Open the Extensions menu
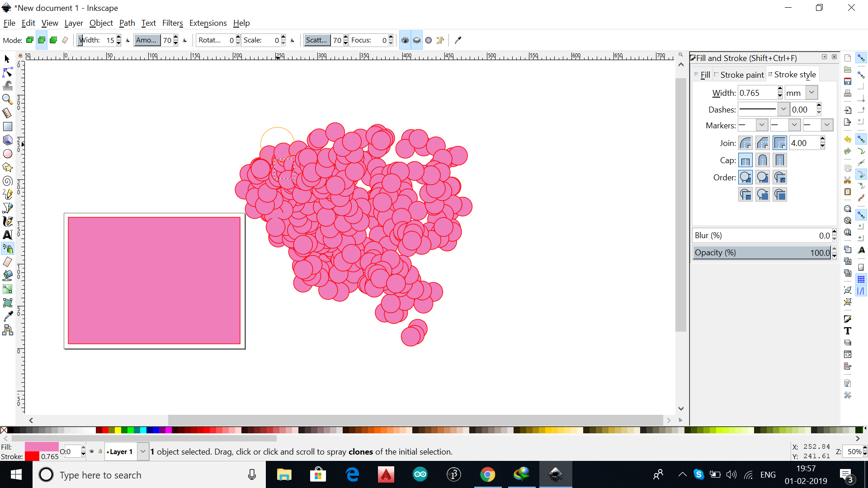This screenshot has width=868, height=488. click(x=208, y=23)
